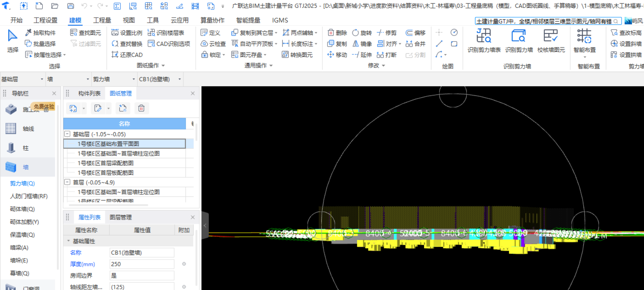
Task: Open 剪力墙 component type dropdown
Action: (x=114, y=79)
